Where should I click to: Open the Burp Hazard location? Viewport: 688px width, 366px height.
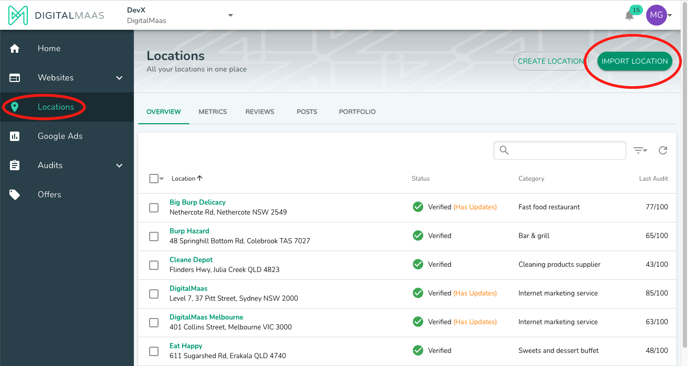pyautogui.click(x=189, y=231)
